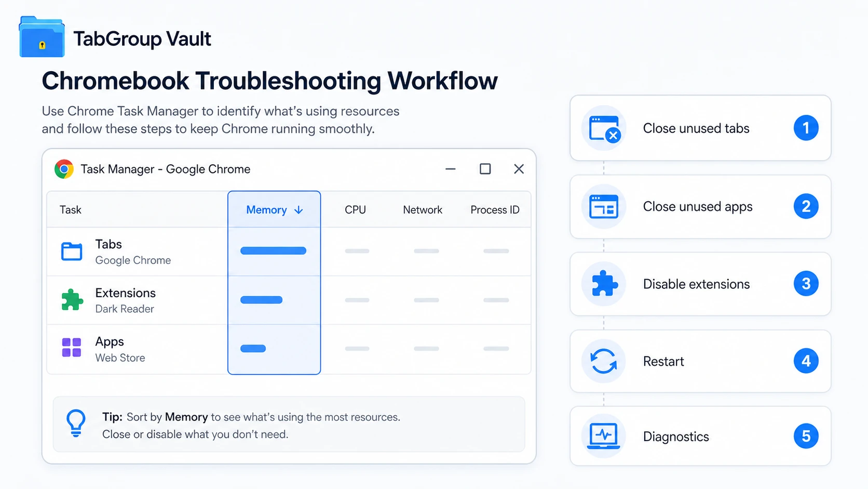Image resolution: width=868 pixels, height=489 pixels.
Task: Click the TabGroup Vault title text
Action: pos(142,39)
